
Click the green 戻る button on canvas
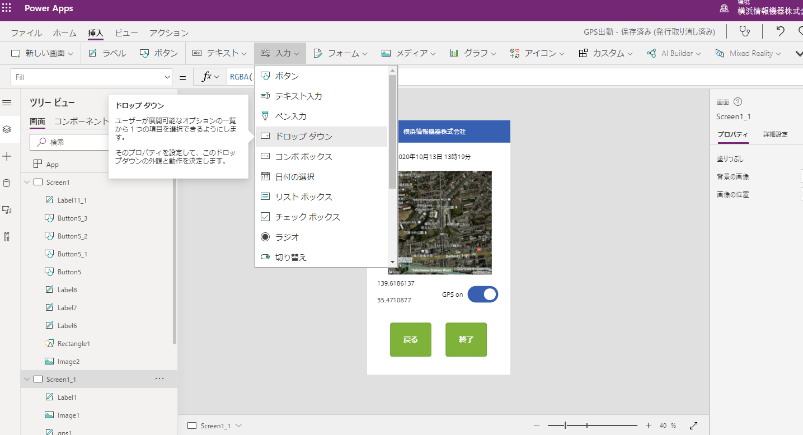[x=410, y=340]
